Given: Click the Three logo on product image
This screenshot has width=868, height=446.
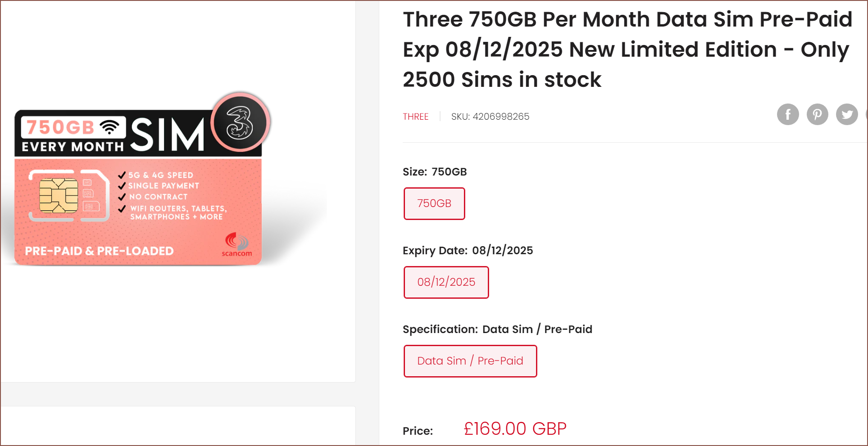Looking at the screenshot, I should click(240, 122).
